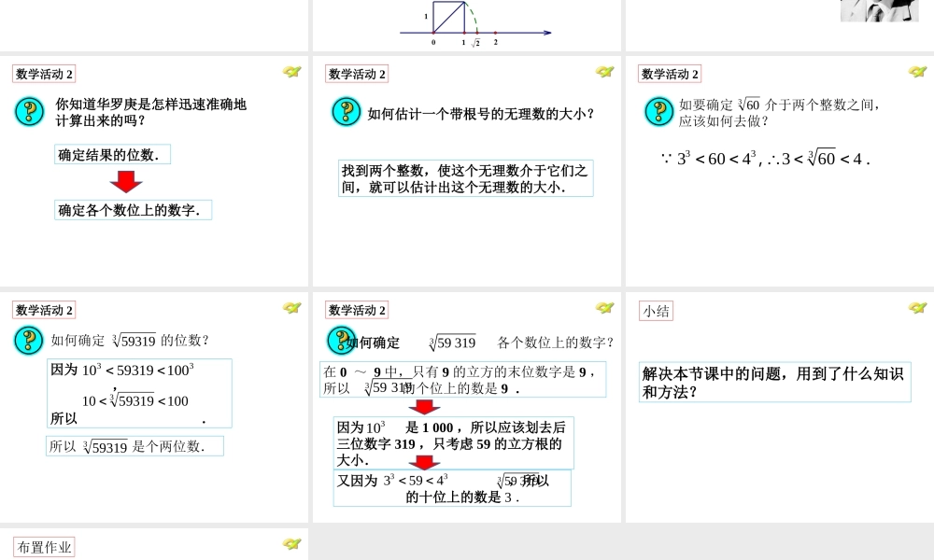This screenshot has height=560, width=934.
Task: Click corner logo icon on 各个数位上的数字 slide
Action: click(604, 308)
